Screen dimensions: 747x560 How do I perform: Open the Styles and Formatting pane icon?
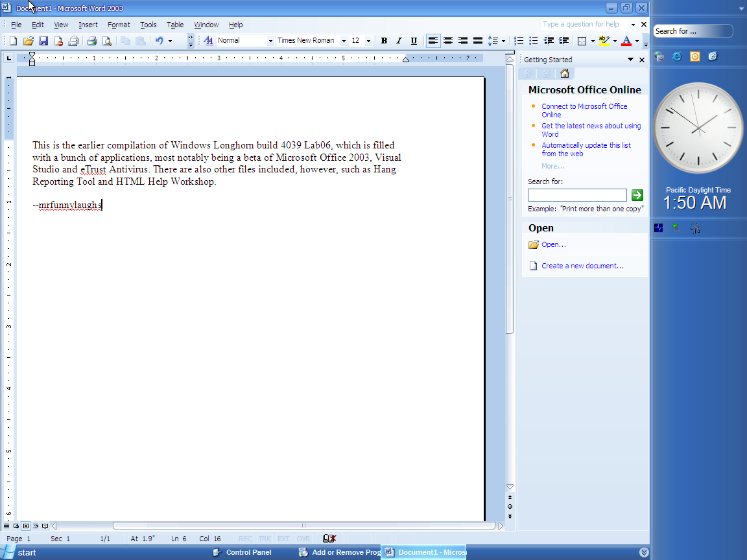click(208, 41)
